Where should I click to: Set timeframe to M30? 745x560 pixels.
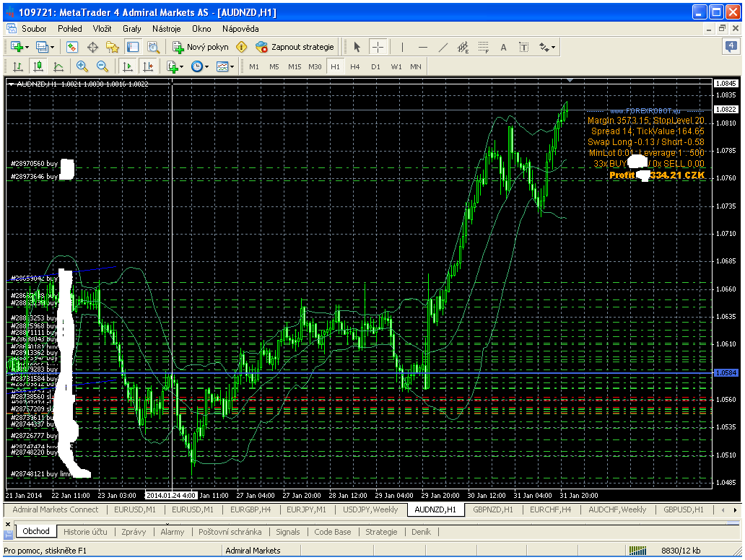click(x=315, y=66)
